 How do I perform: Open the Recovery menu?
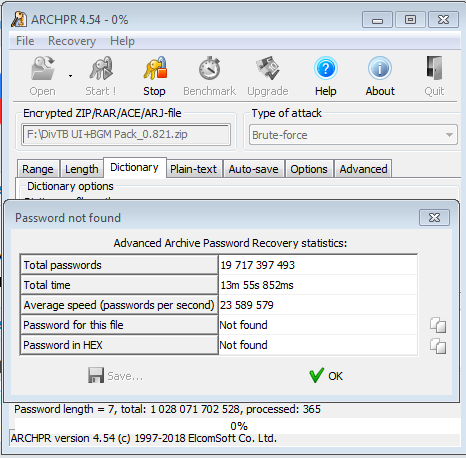[x=72, y=41]
